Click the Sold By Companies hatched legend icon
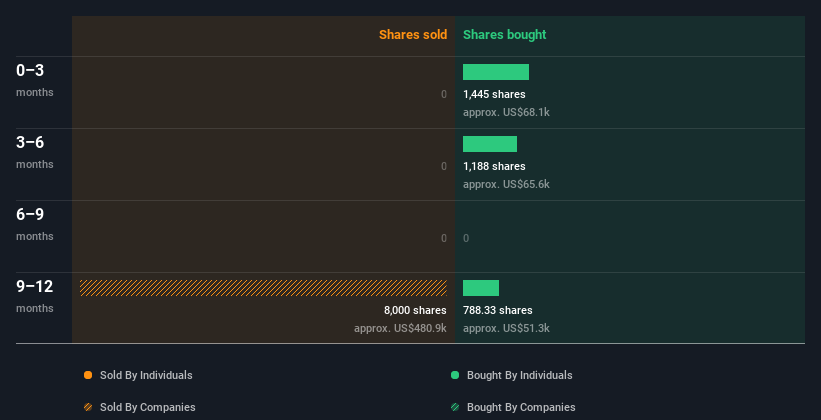 pos(88,407)
